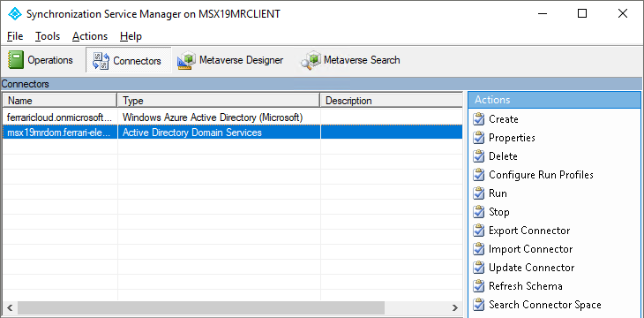Click Export Connector action
The image size is (644, 318).
[x=529, y=231]
